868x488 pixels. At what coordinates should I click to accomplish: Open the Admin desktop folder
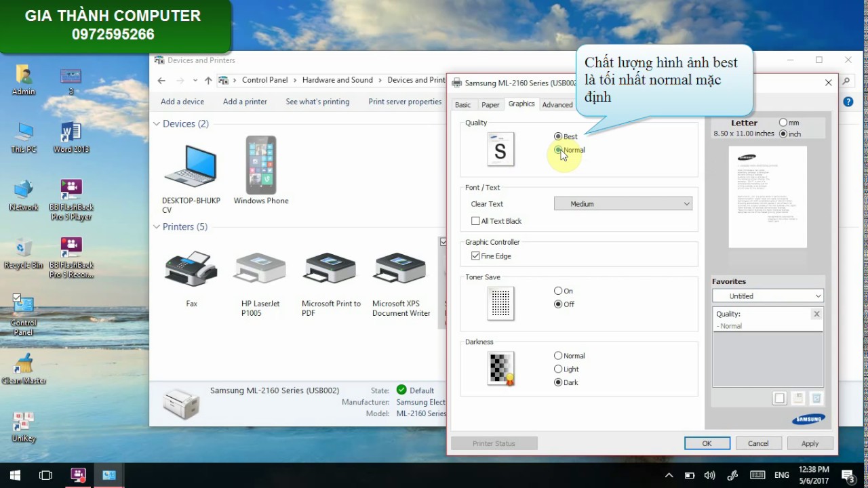tap(24, 80)
